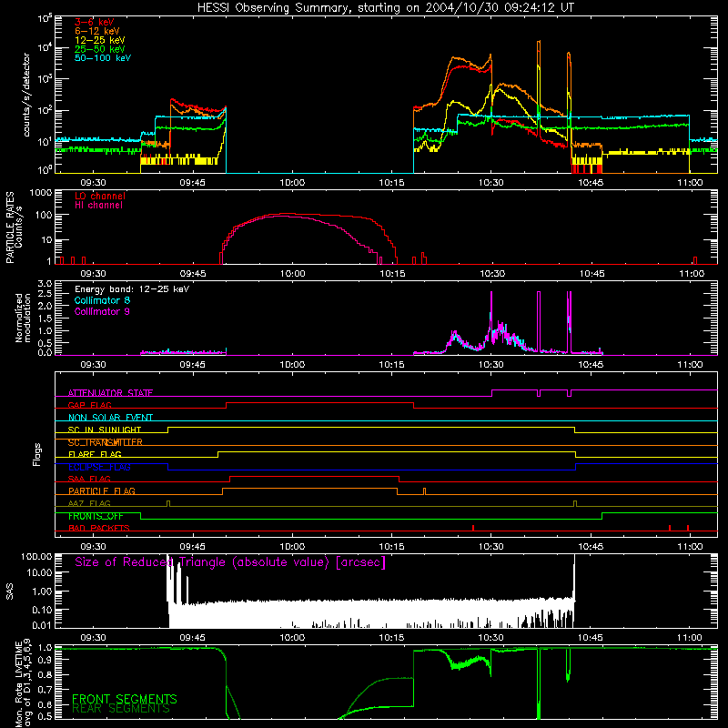Image resolution: width=728 pixels, height=728 pixels.
Task: Click the 10:00 tick label under counts panel
Action: pyautogui.click(x=292, y=183)
